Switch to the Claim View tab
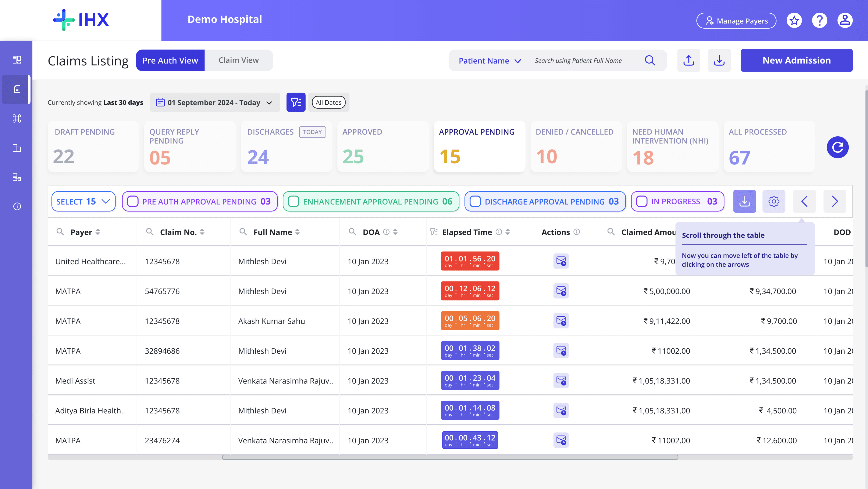The image size is (868, 489). (239, 60)
